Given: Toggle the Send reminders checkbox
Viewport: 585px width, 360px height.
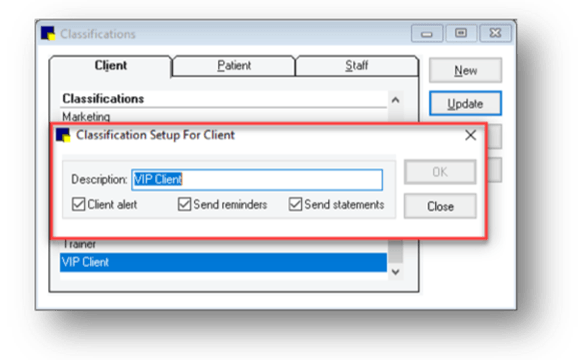Looking at the screenshot, I should (184, 204).
